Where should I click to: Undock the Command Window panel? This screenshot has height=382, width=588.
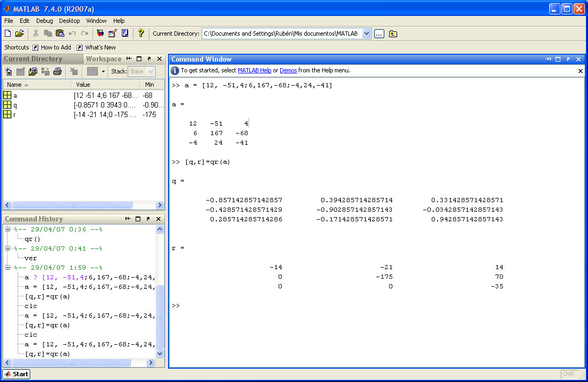point(568,60)
